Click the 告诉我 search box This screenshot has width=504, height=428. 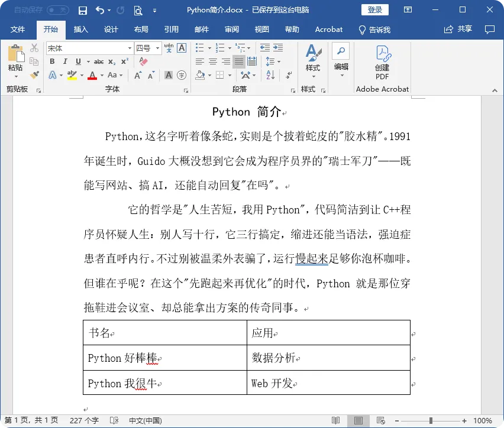374,30
